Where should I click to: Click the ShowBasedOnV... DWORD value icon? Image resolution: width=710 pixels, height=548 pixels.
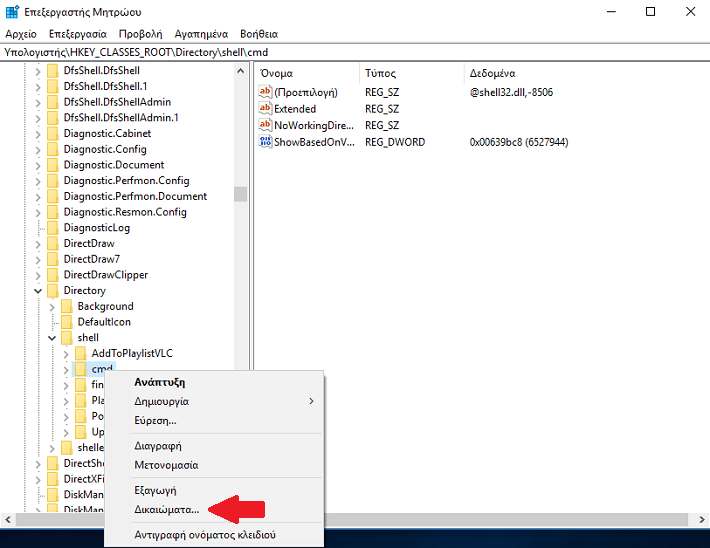265,141
